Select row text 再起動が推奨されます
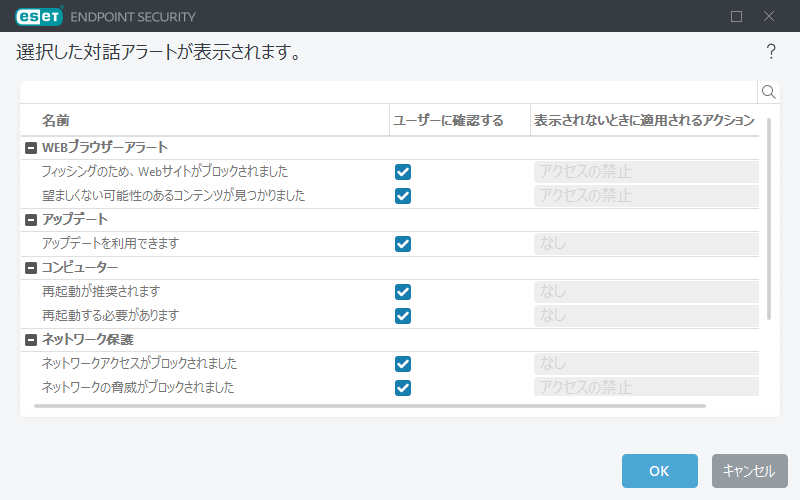 101,291
